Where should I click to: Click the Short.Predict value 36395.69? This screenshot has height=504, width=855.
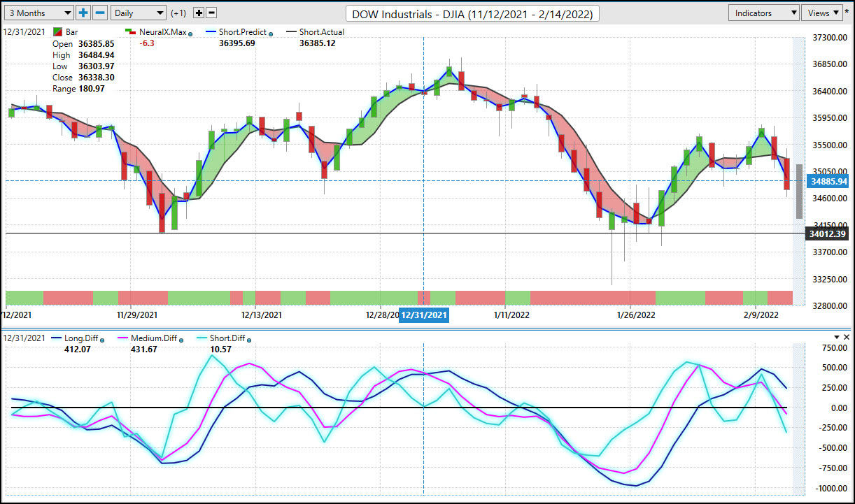coord(236,43)
